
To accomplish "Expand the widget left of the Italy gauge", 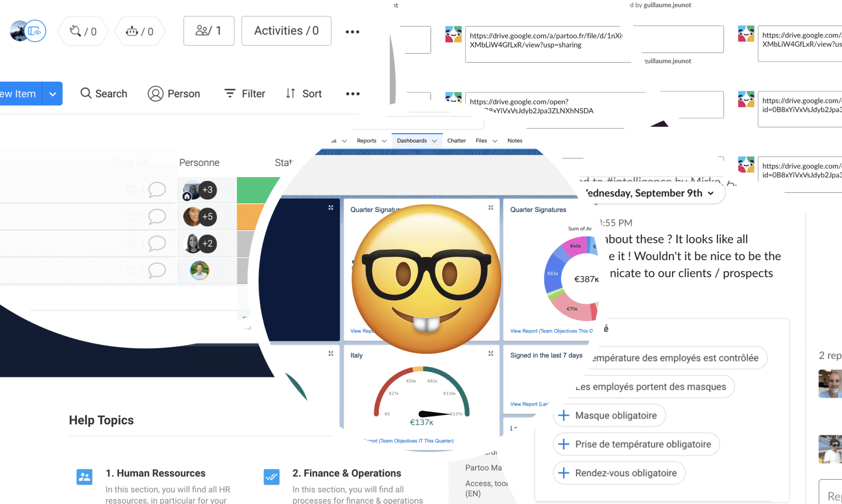I will (x=331, y=353).
